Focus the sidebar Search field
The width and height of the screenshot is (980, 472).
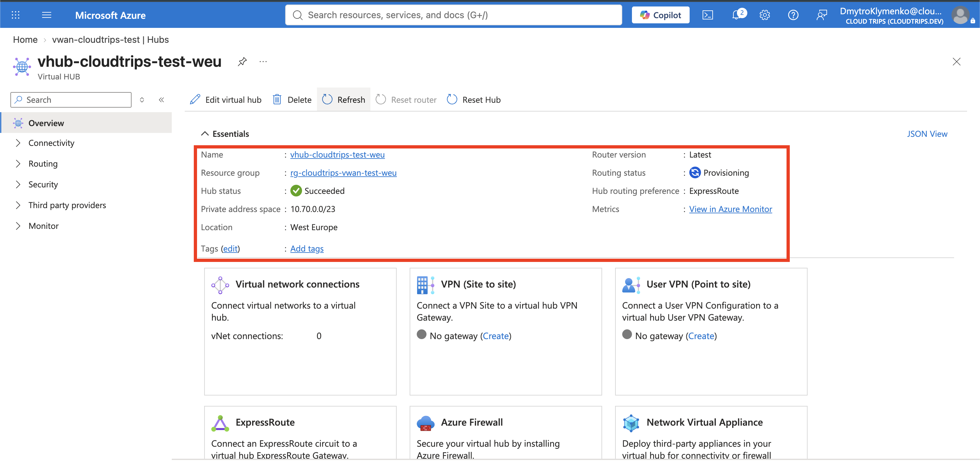71,100
